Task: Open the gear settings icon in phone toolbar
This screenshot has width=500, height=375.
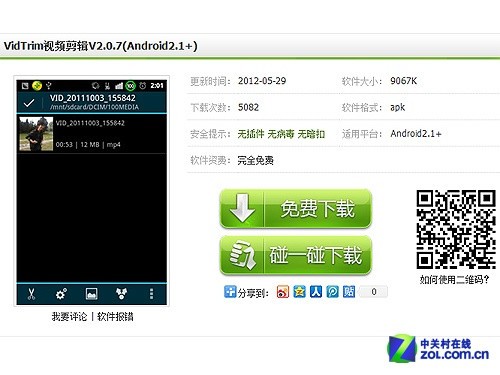Action: [x=61, y=294]
